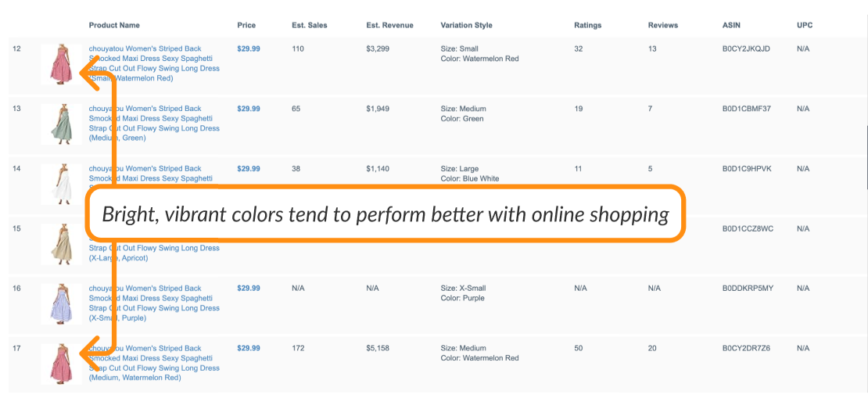The image size is (868, 409).
Task: Select ASIN B0D1CCZ8WC
Action: coord(748,228)
